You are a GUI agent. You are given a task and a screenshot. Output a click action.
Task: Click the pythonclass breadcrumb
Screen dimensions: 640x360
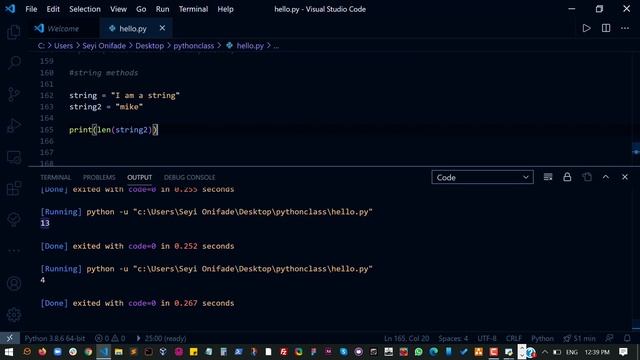(x=193, y=46)
